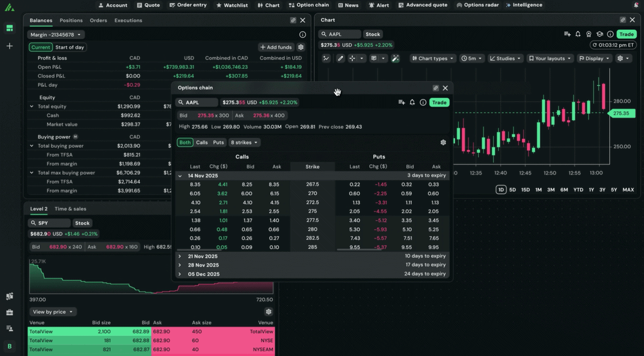Click the AAPL symbol search field in Options chain
The width and height of the screenshot is (644, 356).
196,102
